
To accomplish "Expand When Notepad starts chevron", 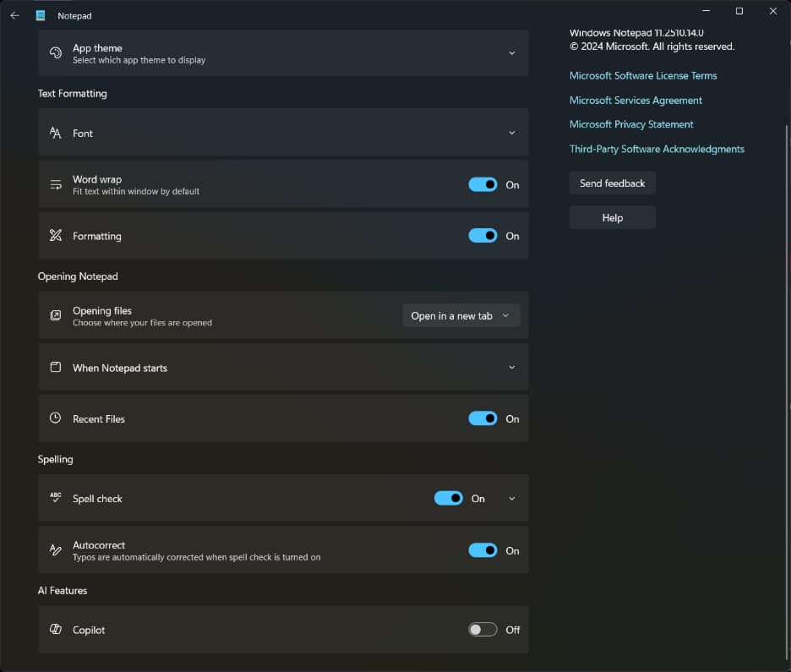I will click(x=512, y=368).
